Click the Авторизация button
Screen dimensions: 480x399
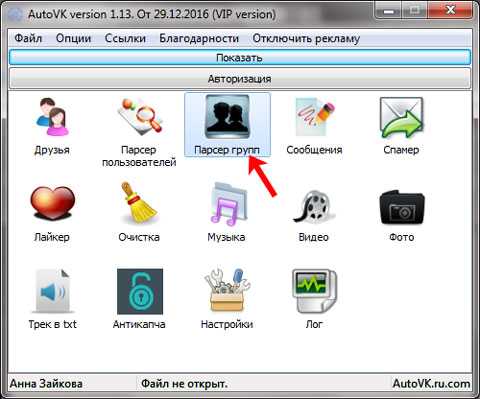point(240,79)
